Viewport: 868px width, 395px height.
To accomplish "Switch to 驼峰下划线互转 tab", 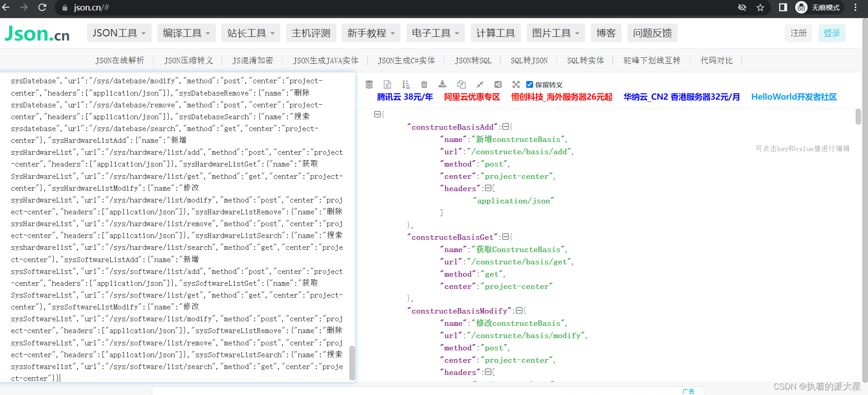I will pos(652,61).
